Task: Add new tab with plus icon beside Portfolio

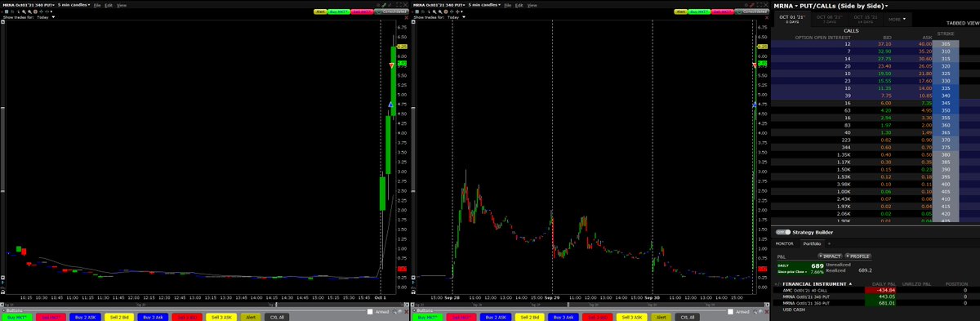Action: click(x=829, y=243)
